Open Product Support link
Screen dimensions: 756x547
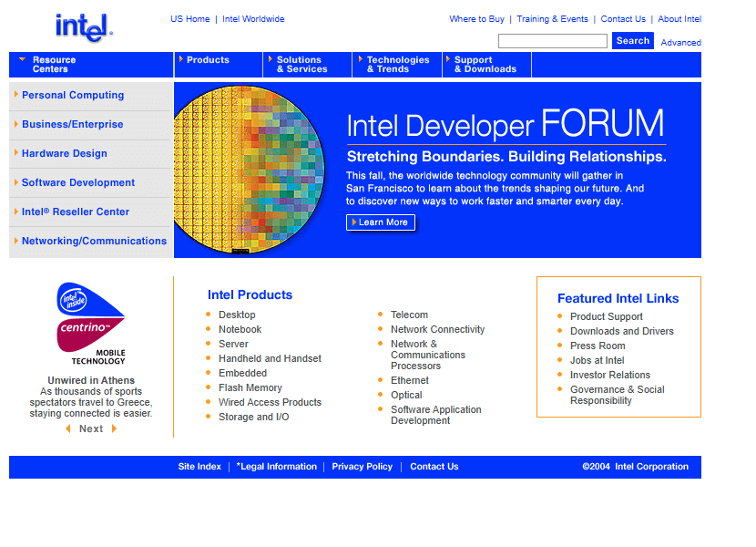pyautogui.click(x=606, y=316)
